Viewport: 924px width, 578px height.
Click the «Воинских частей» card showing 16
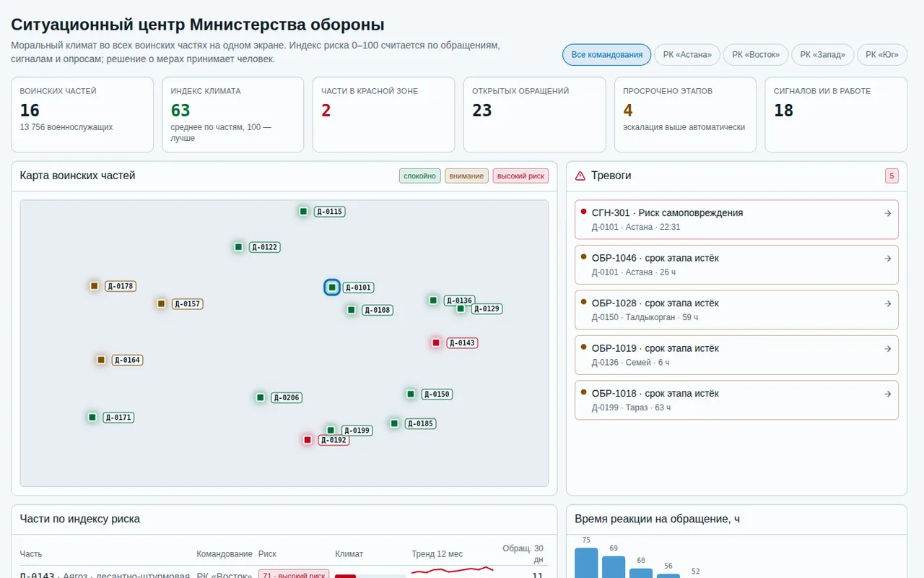82,115
